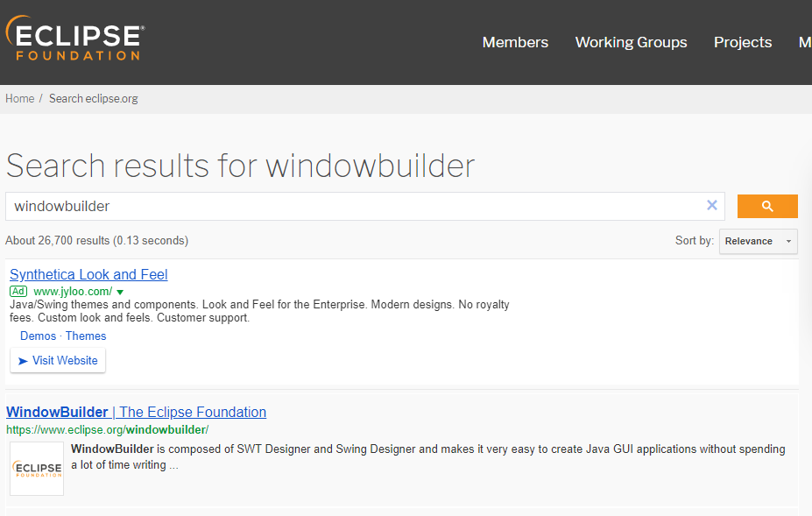Click the 'Search eclipse.org' breadcrumb
Screen dimensions: 812x516
tap(93, 98)
